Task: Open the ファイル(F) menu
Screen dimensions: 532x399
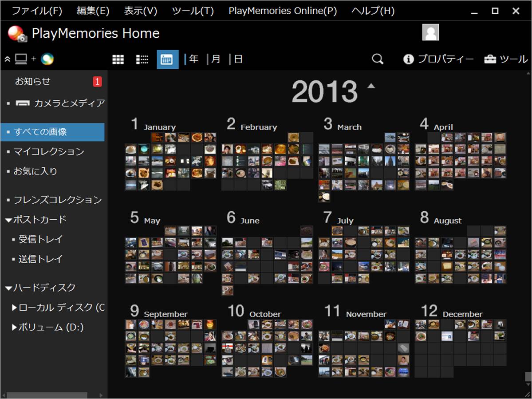Action: 37,11
